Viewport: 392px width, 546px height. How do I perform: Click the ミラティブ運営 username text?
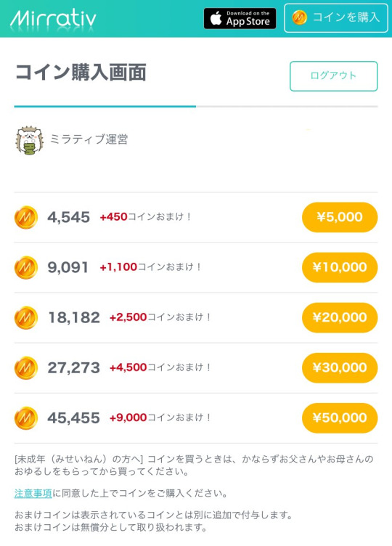point(89,139)
